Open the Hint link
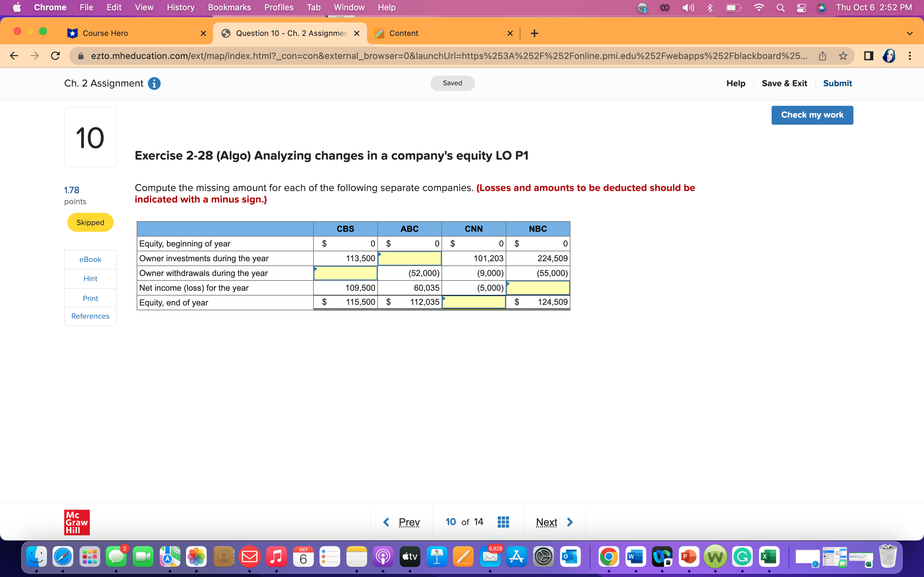The image size is (924, 577). tap(90, 278)
